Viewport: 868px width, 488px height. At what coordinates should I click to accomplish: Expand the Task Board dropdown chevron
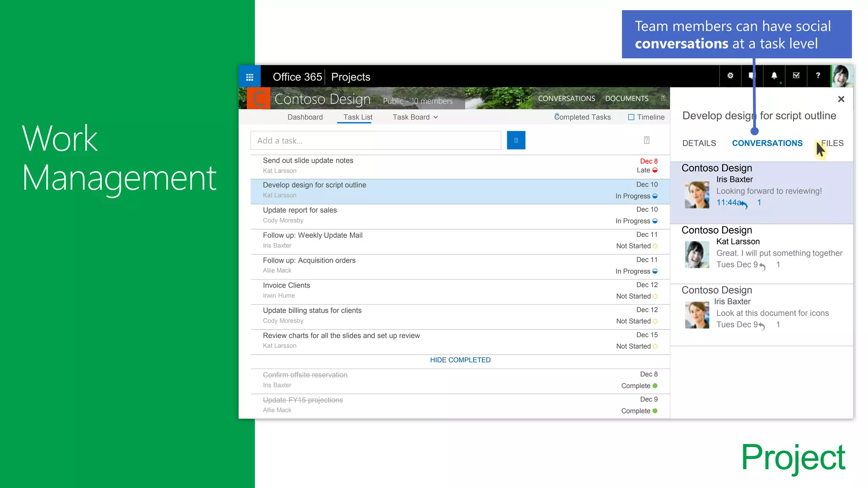coord(436,117)
